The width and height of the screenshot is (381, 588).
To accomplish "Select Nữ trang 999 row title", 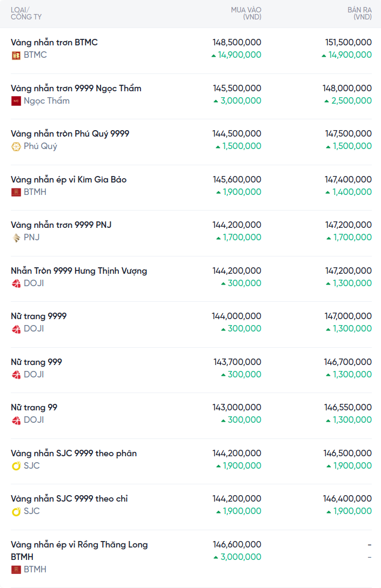I will (x=36, y=362).
